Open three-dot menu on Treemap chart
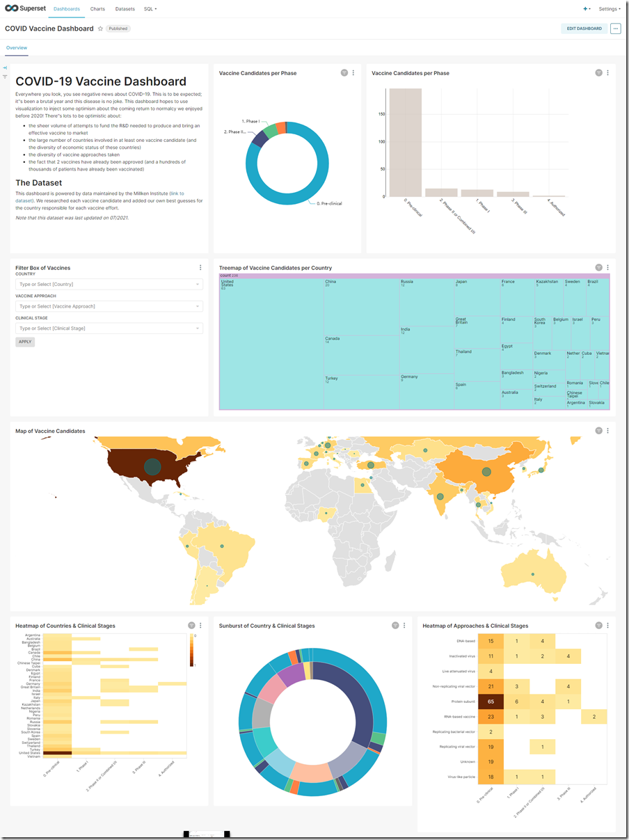Image resolution: width=629 pixels, height=840 pixels. click(x=607, y=268)
